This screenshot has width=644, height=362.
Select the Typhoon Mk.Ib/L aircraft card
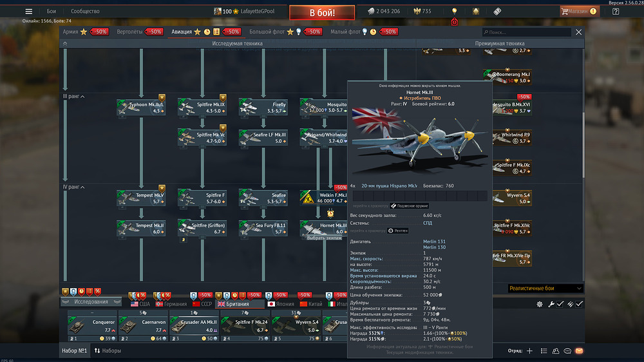(x=141, y=107)
